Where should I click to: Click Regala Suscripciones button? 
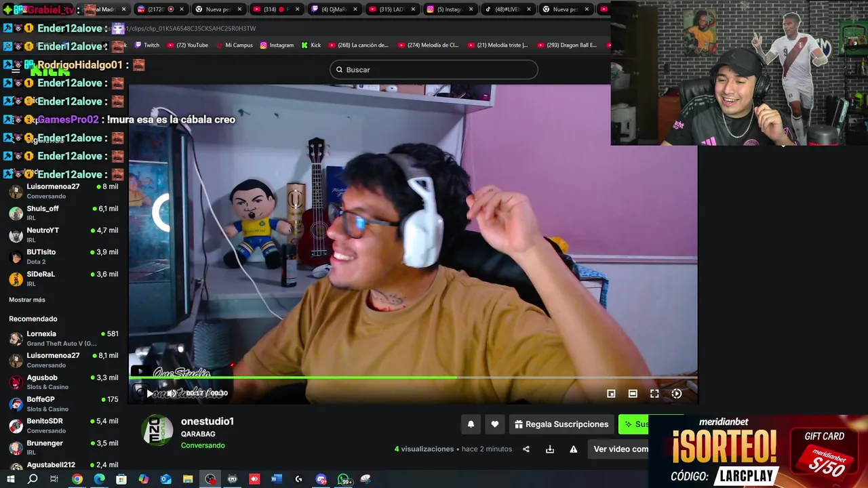[561, 424]
